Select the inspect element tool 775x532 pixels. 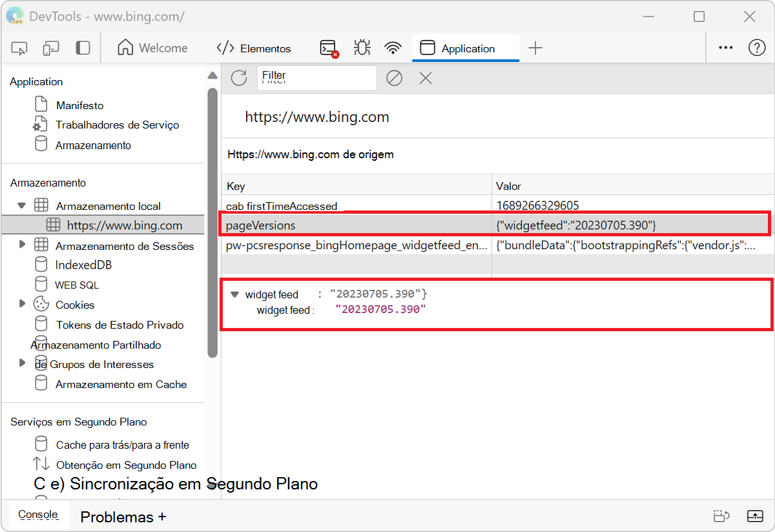[19, 48]
